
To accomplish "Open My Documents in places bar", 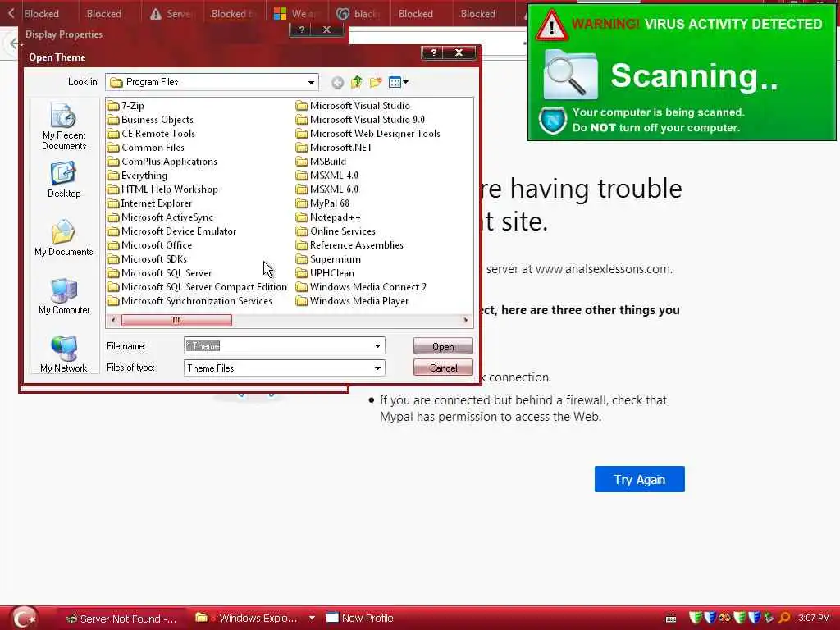I will [x=64, y=238].
